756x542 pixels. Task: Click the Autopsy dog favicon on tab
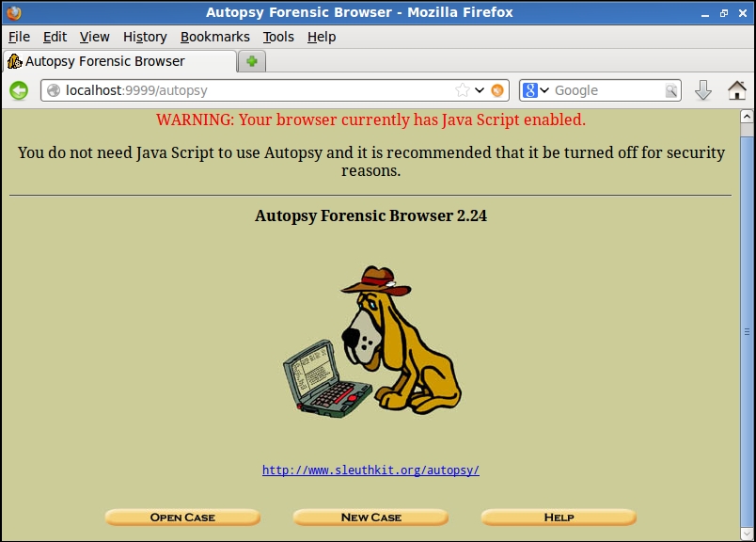pyautogui.click(x=15, y=61)
